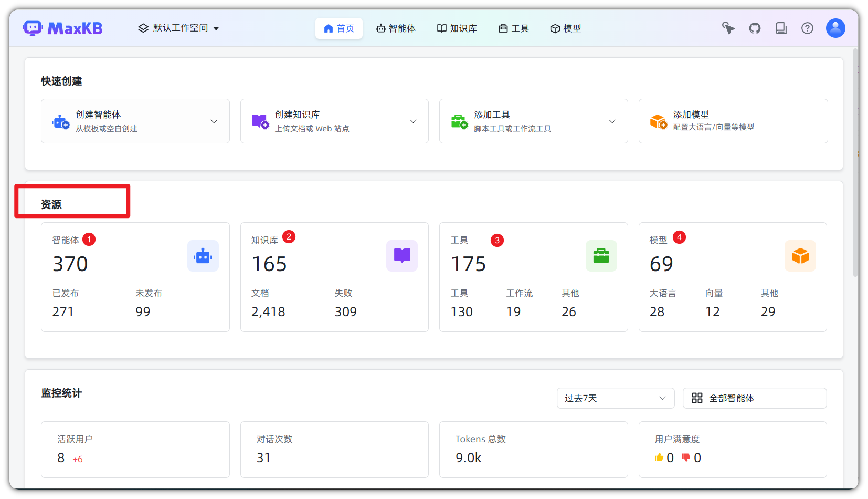The width and height of the screenshot is (868, 499).
Task: Click the 添加模型 quick create card
Action: 733,121
